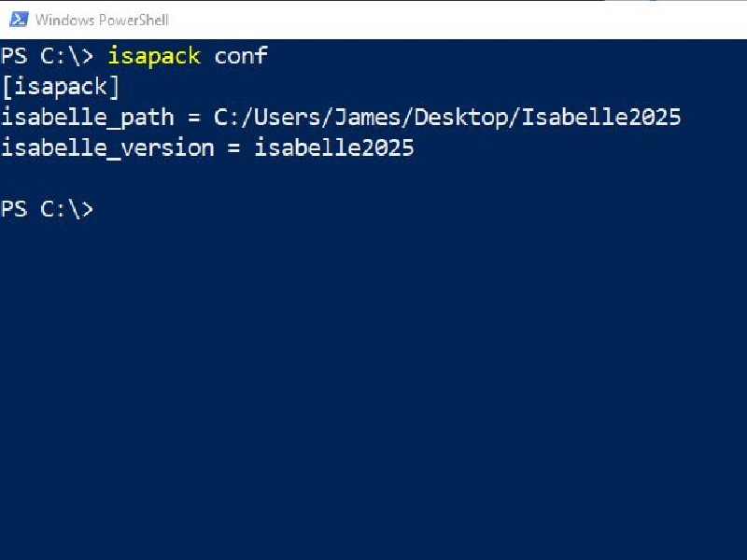Click the blank line above the last prompt

point(373,178)
